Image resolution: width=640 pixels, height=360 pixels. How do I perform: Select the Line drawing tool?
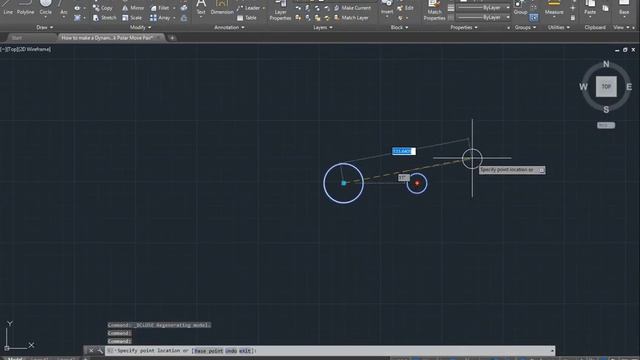(8, 8)
